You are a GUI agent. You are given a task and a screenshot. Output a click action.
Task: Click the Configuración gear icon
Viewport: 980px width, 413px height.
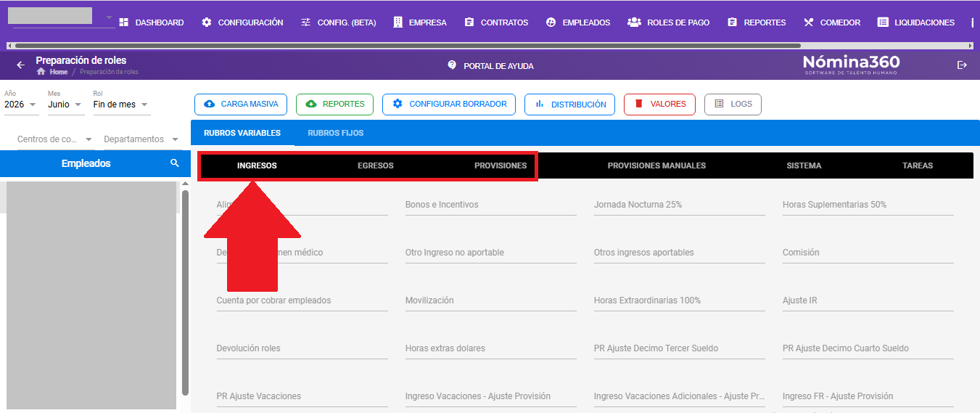coord(207,23)
